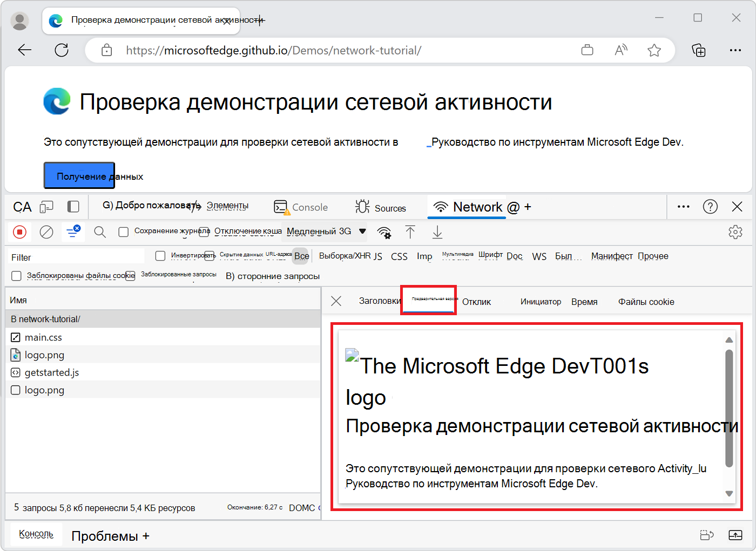Click the browser address bar URL

coord(273,51)
